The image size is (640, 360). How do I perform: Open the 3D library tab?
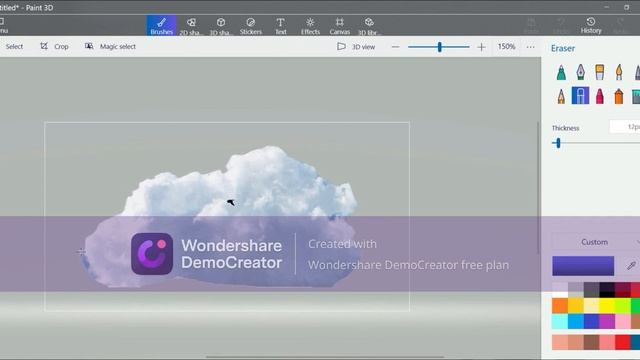point(369,25)
